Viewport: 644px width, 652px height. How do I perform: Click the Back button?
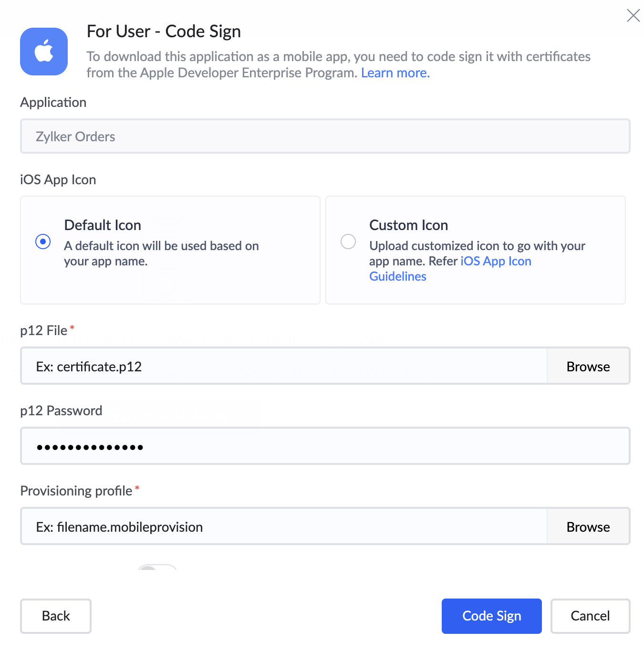point(55,616)
